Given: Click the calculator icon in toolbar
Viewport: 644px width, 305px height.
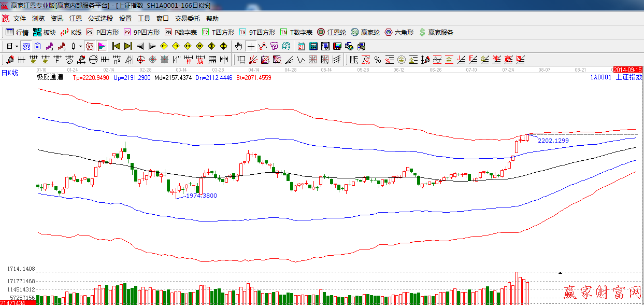Looking at the screenshot, I should click(313, 46).
